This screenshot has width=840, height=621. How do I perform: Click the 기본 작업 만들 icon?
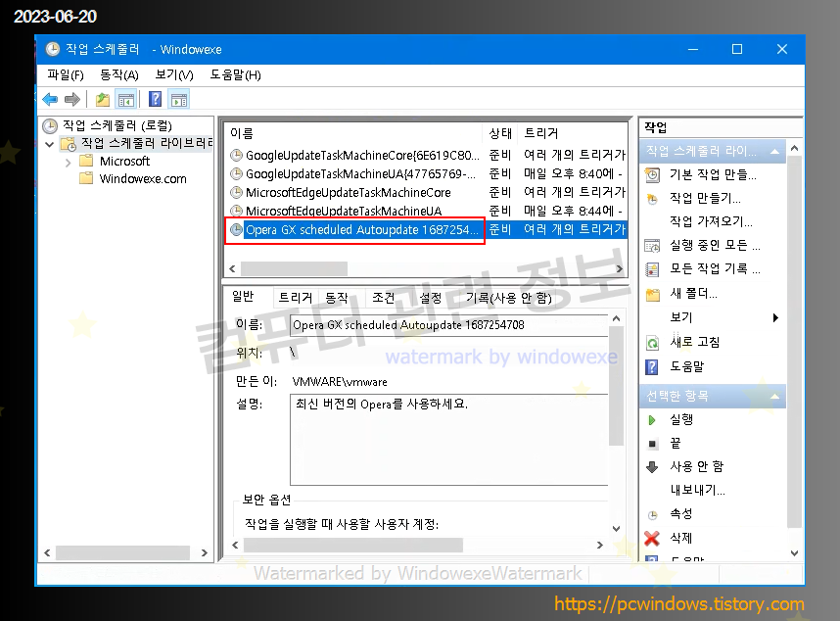652,174
